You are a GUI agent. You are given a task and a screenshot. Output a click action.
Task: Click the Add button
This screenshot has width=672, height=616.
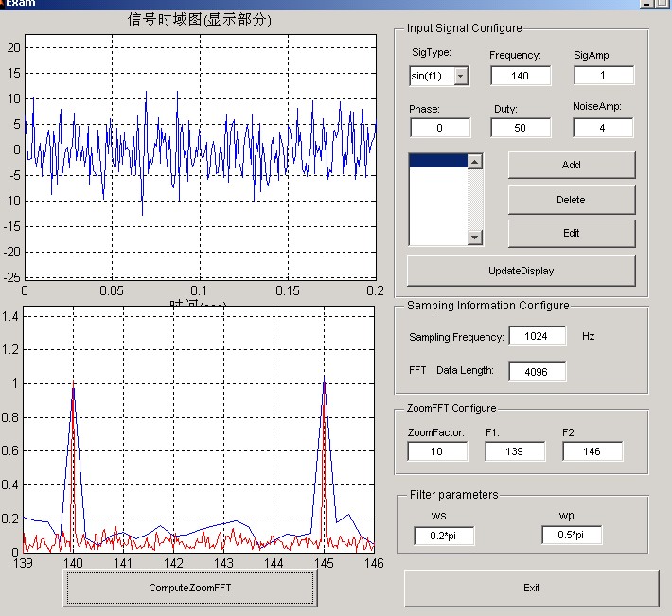pos(572,165)
